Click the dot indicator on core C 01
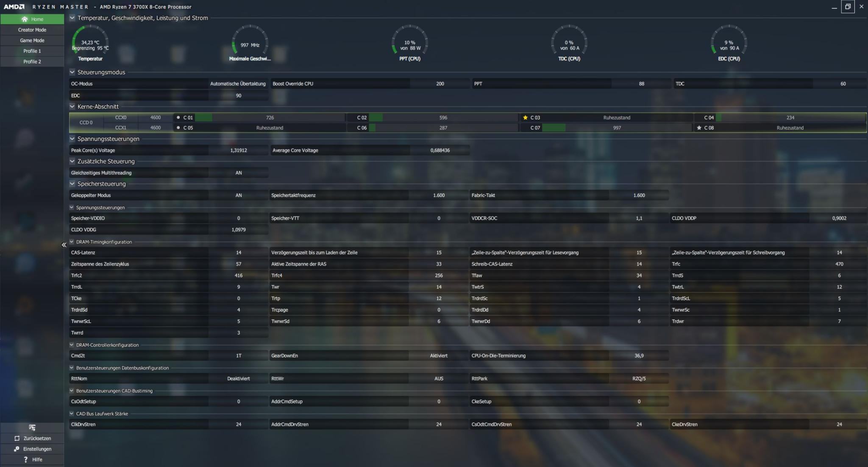 [x=178, y=117]
